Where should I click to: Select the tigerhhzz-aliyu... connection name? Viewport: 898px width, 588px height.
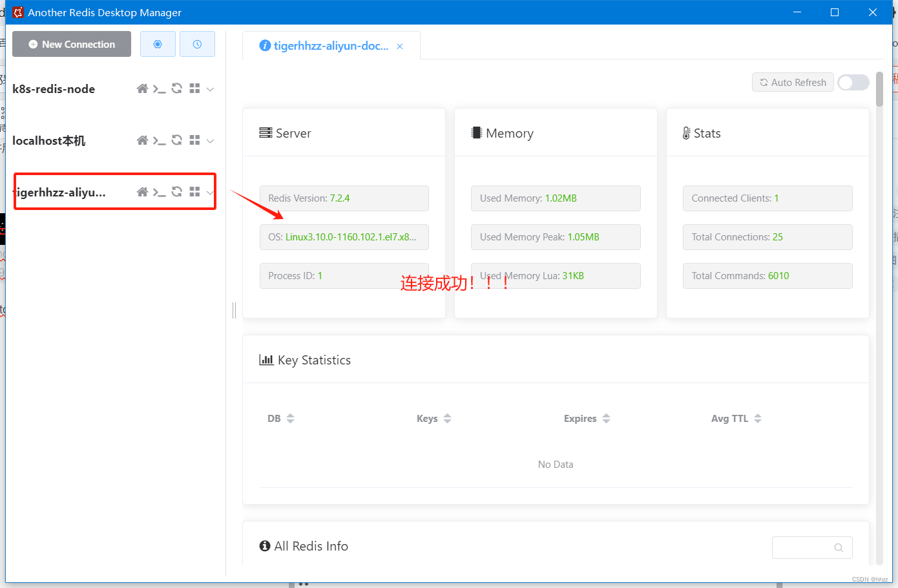tap(59, 192)
